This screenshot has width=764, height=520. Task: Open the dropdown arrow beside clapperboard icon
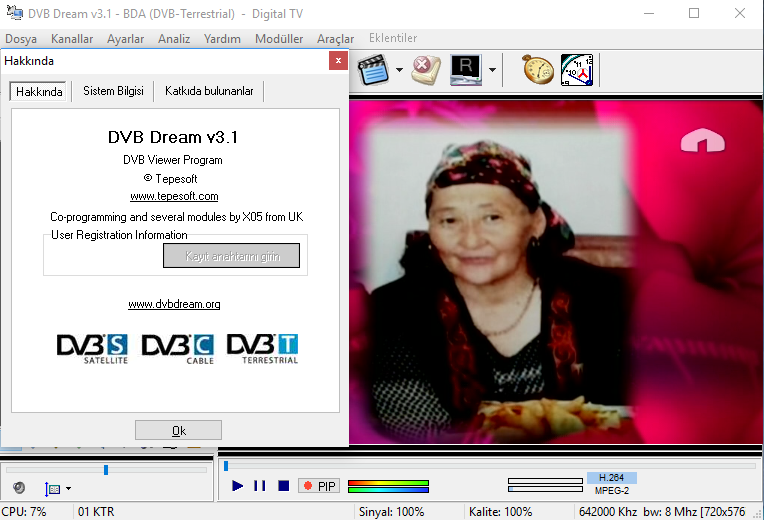(x=400, y=70)
